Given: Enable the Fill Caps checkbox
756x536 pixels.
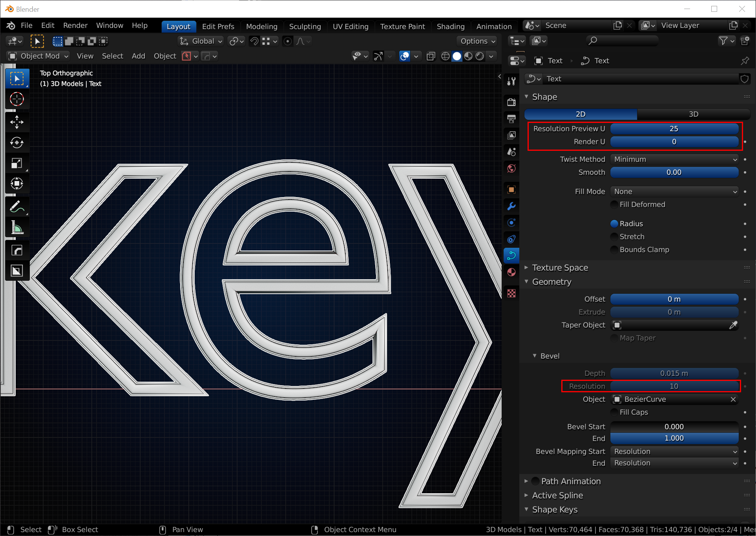Looking at the screenshot, I should (x=614, y=412).
